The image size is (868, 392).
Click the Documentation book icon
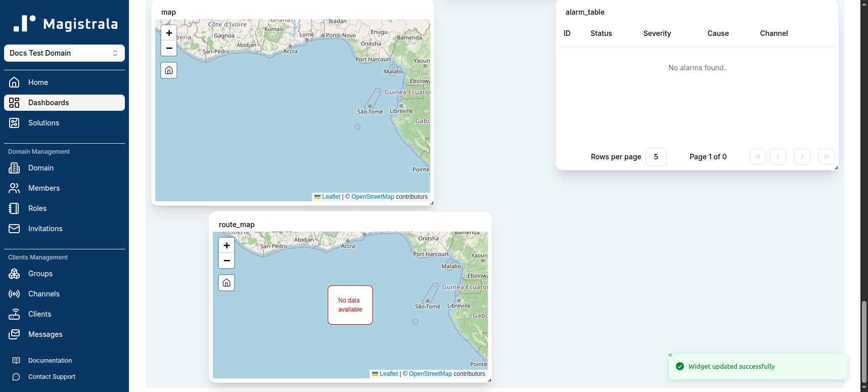16,361
